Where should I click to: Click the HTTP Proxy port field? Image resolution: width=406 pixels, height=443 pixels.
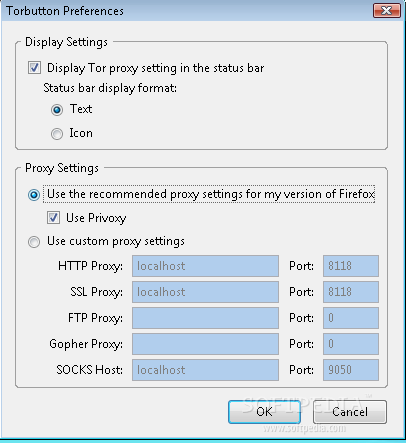tap(351, 266)
